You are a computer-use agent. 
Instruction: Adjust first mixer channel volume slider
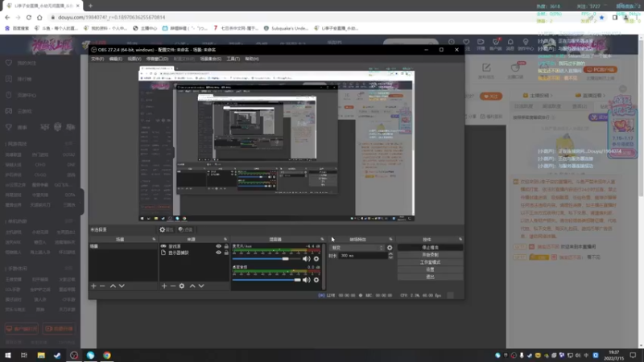[x=266, y=259]
